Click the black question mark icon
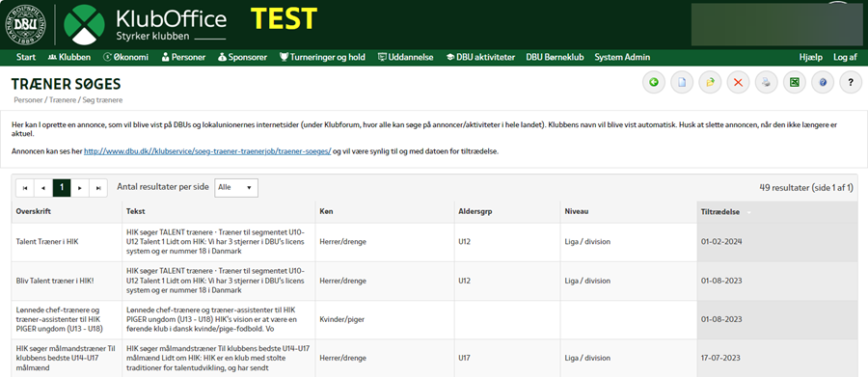This screenshot has height=377, width=868. tap(851, 83)
